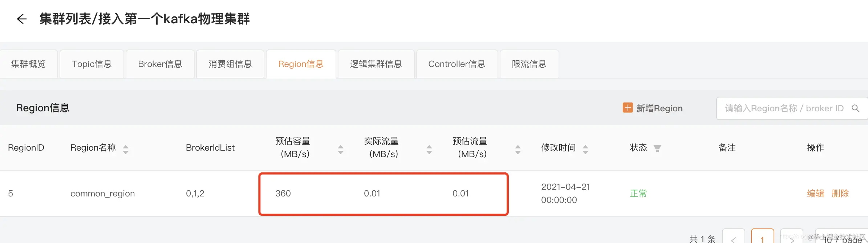868x243 pixels.
Task: Click the orange plus icon beside 新增Region
Action: (628, 108)
